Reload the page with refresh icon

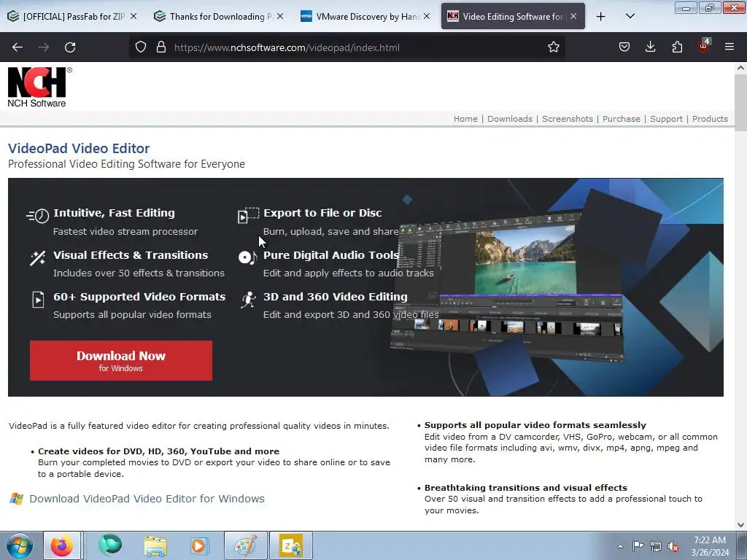point(70,47)
